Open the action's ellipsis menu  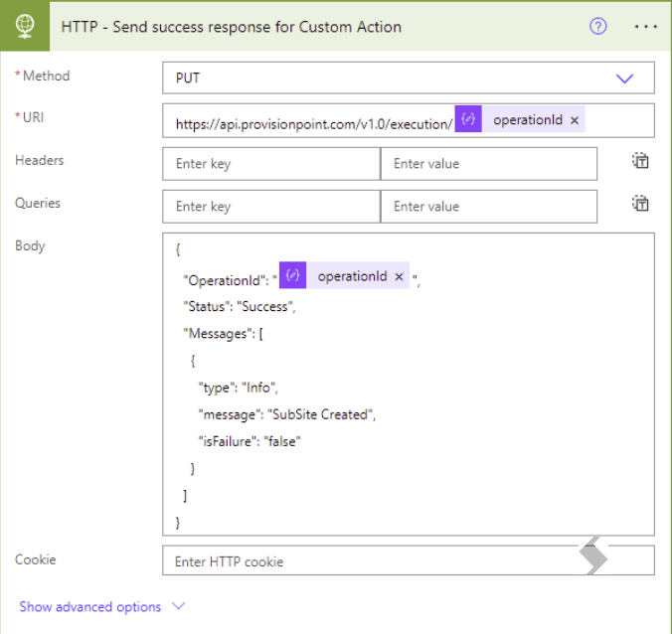click(x=645, y=27)
